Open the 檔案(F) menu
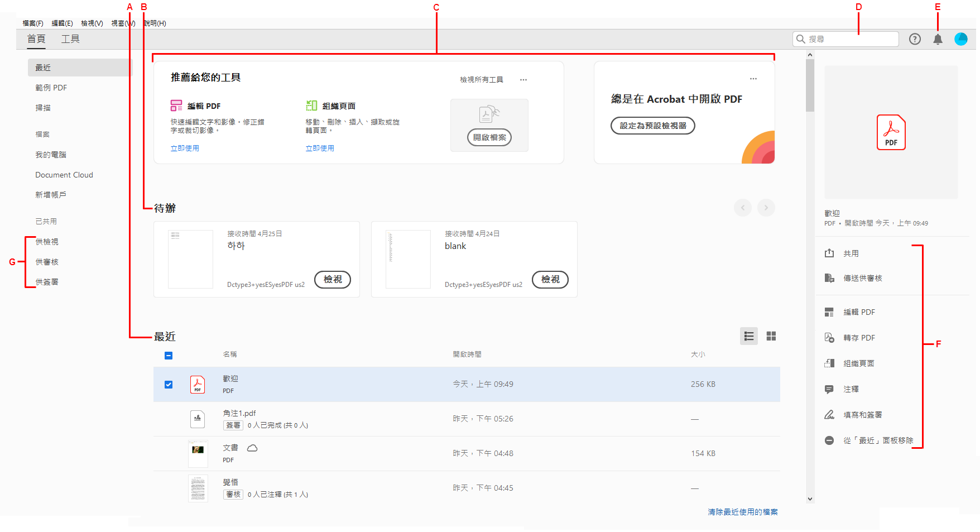The image size is (980, 532). point(33,23)
